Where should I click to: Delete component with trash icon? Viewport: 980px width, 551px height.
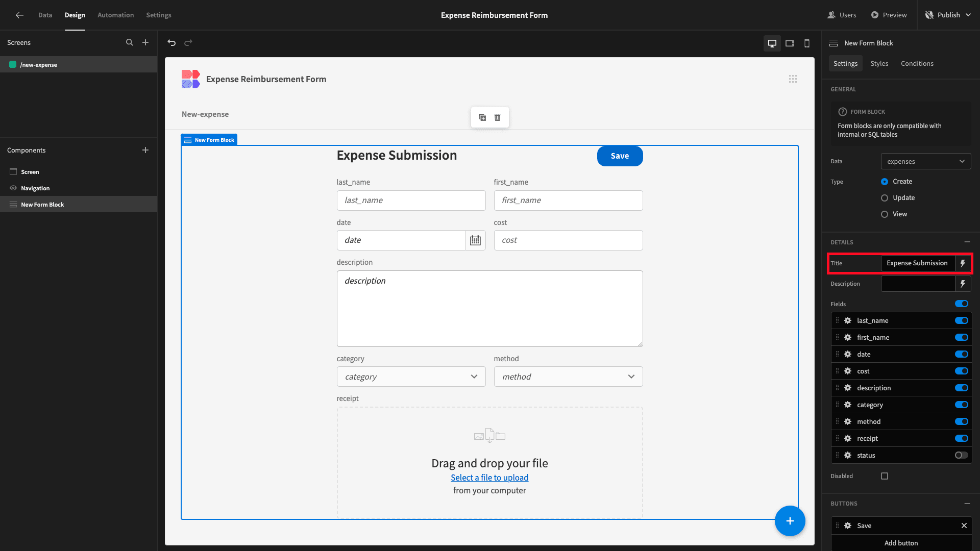(x=498, y=117)
